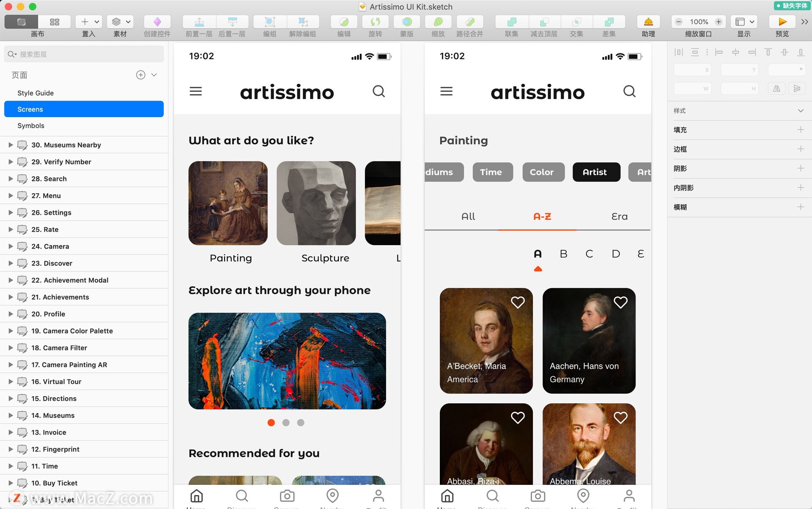Viewport: 812px width, 509px height.
Task: Click the Sculpture category thumbnail
Action: 316,203
